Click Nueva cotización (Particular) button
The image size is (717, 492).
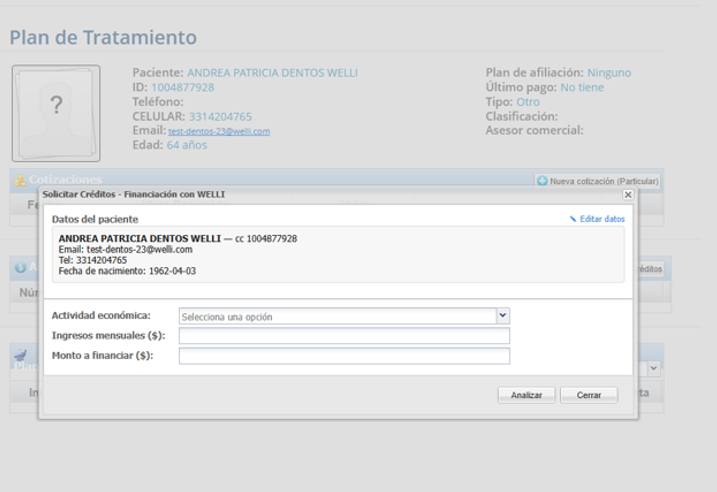598,181
